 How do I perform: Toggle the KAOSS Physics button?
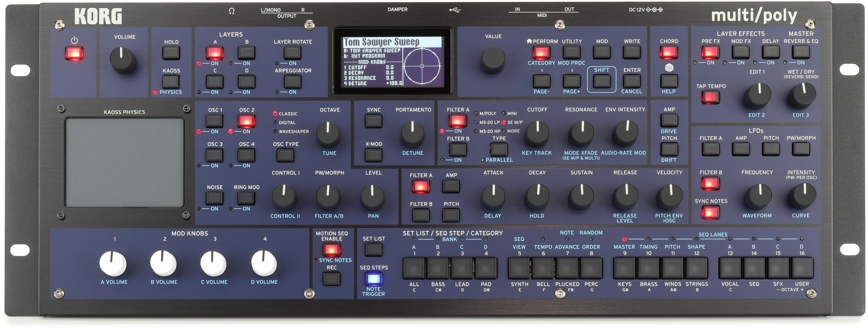point(171,82)
